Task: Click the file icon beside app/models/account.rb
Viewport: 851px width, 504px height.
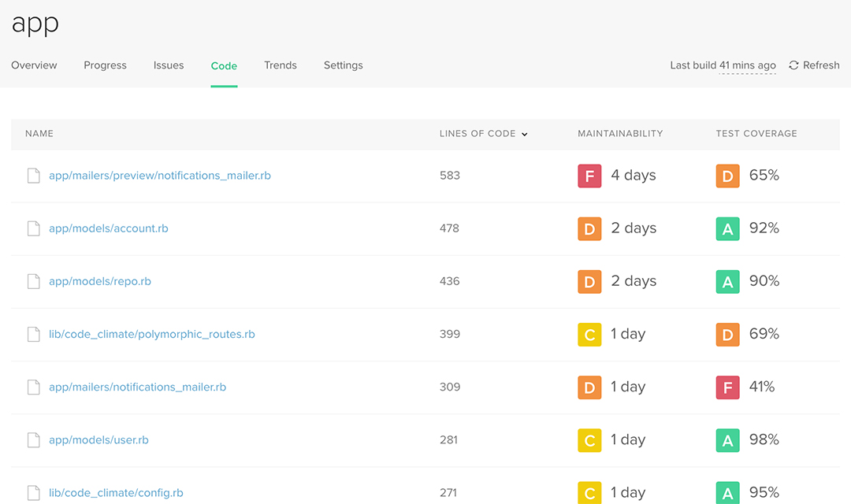Action: [34, 228]
